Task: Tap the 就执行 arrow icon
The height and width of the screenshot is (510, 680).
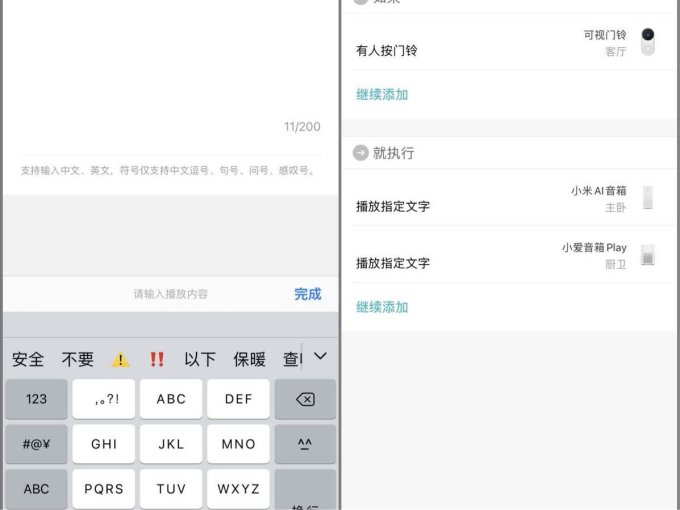Action: click(x=360, y=153)
